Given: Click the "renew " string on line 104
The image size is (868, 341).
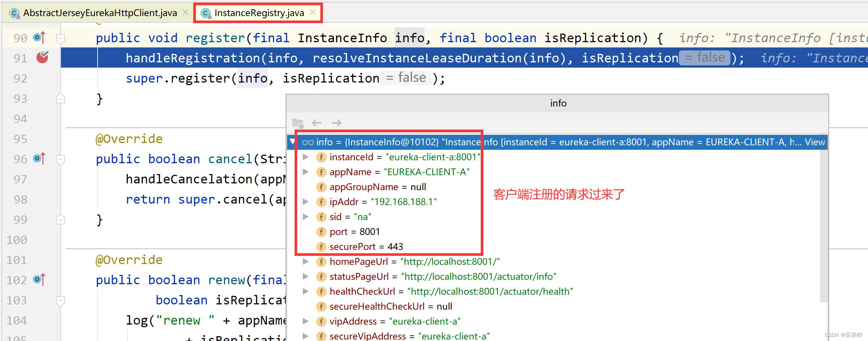Looking at the screenshot, I should point(185,320).
